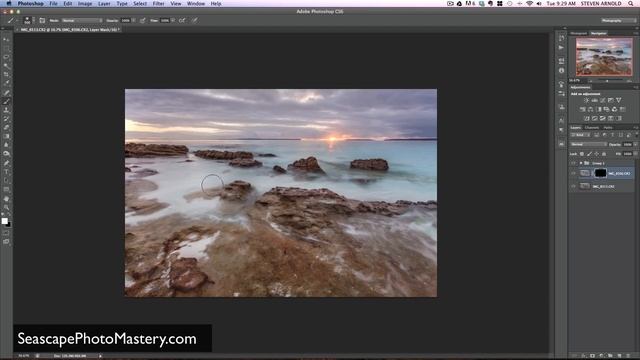640x360 pixels.
Task: Open the layer Opacity slider dropdown
Action: point(636,144)
